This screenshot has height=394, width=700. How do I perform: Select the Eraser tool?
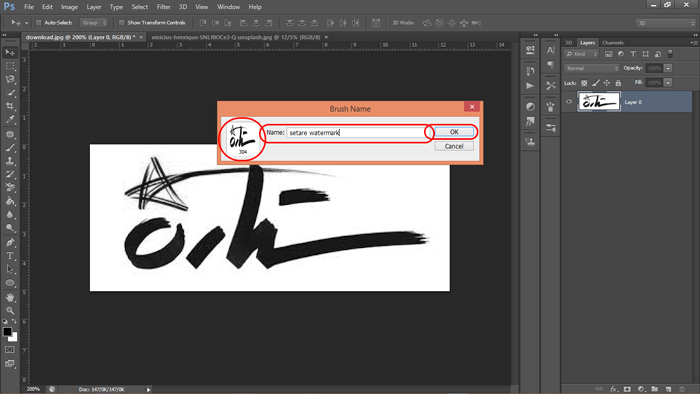[x=10, y=188]
